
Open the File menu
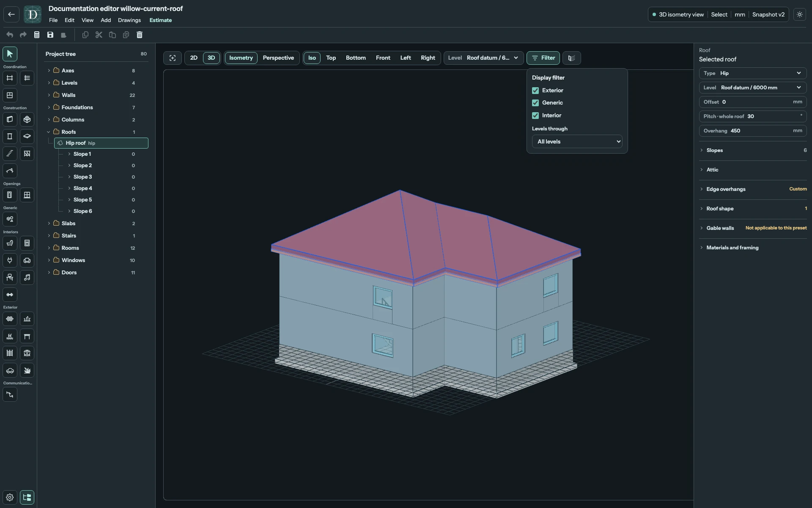pyautogui.click(x=53, y=20)
